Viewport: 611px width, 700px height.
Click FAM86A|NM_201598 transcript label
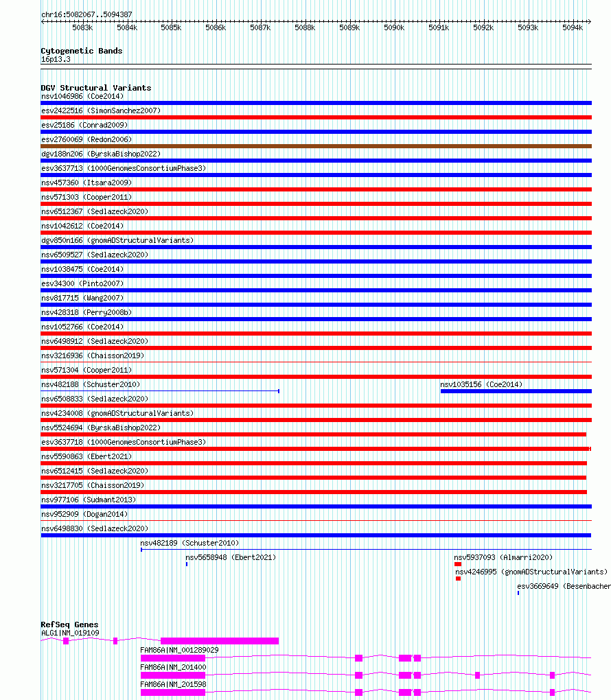(173, 684)
